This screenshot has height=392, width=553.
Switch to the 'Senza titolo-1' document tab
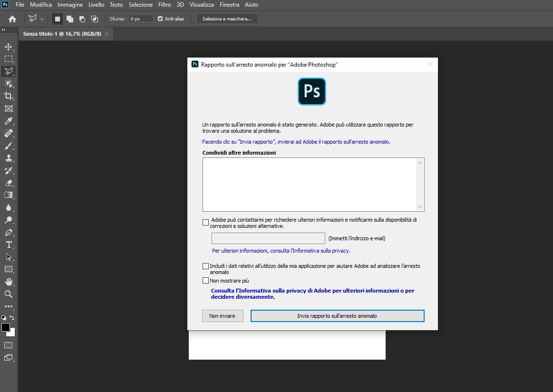(62, 34)
